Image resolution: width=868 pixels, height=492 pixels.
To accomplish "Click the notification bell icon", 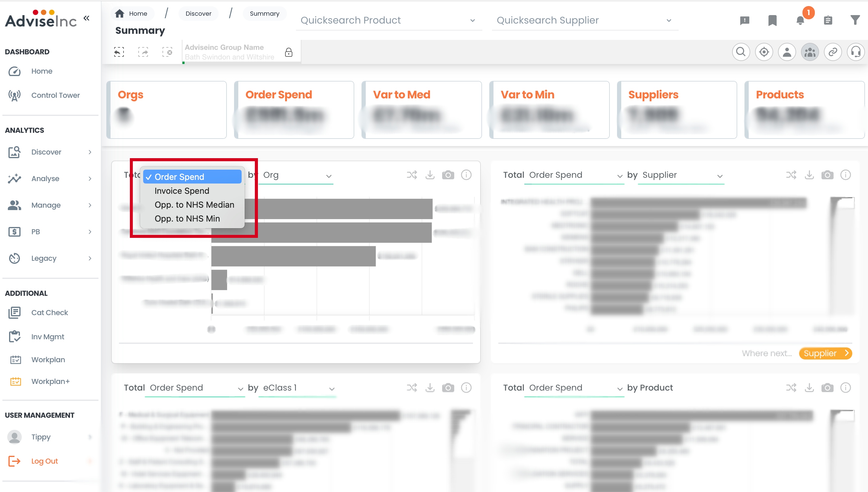I will click(x=800, y=20).
